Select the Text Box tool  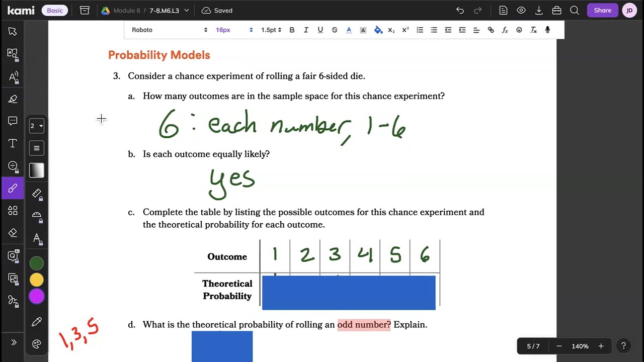[13, 144]
